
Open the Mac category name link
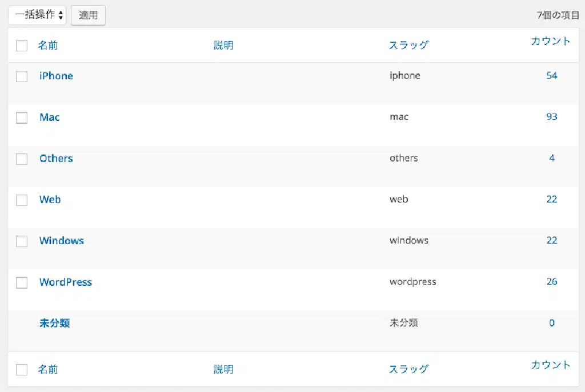[50, 117]
